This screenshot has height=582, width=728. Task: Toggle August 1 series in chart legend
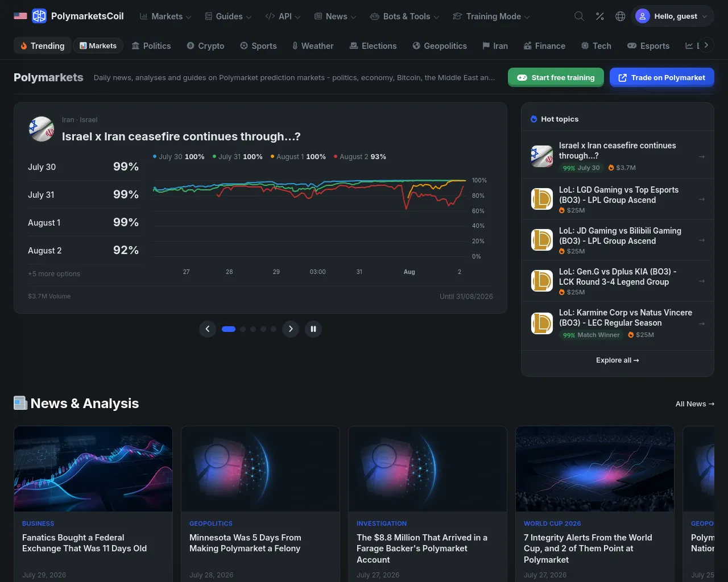pos(298,157)
